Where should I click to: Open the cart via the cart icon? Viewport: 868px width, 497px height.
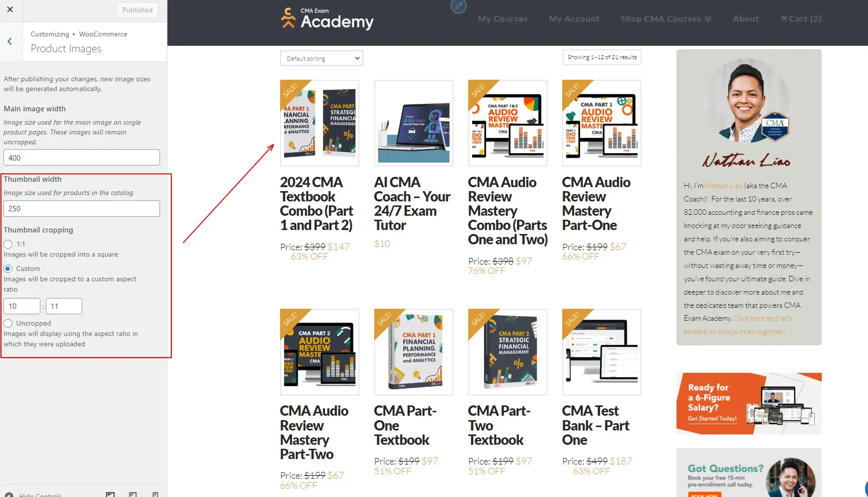tap(800, 18)
